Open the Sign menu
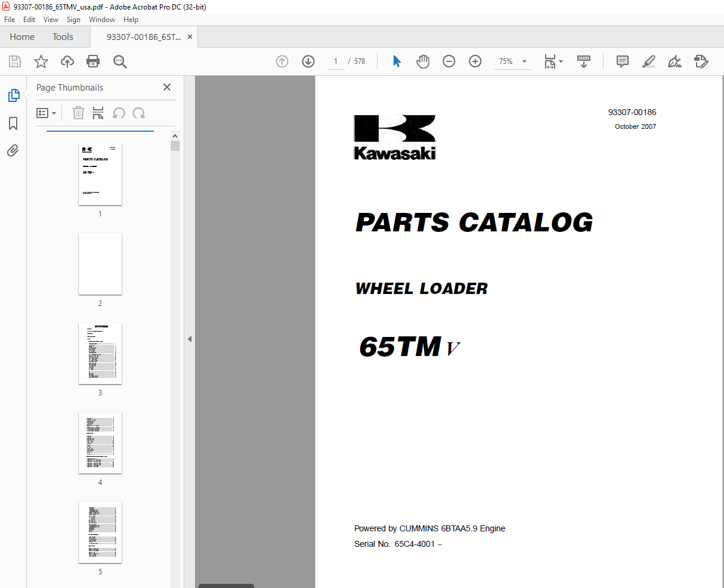Image resolution: width=724 pixels, height=588 pixels. (73, 20)
